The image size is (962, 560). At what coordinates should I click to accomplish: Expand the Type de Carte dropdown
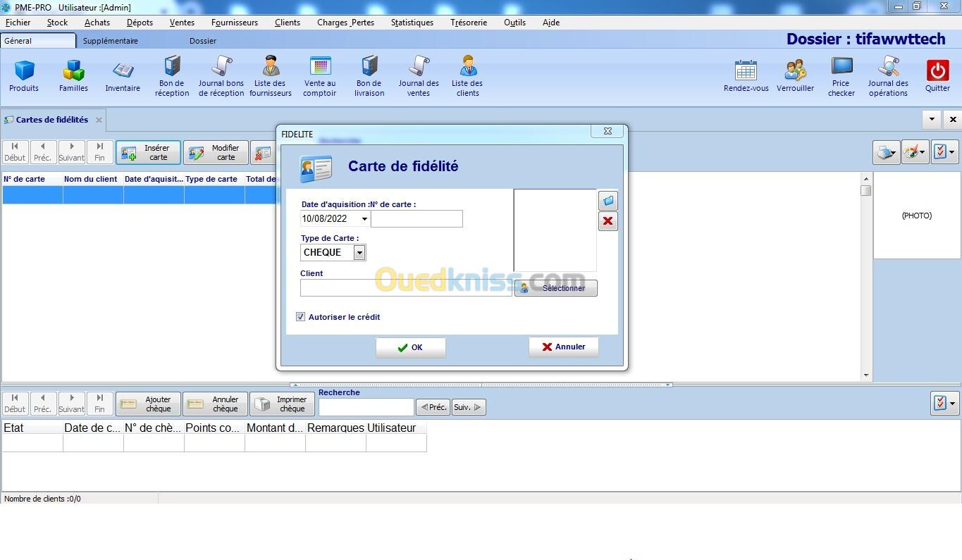point(359,253)
